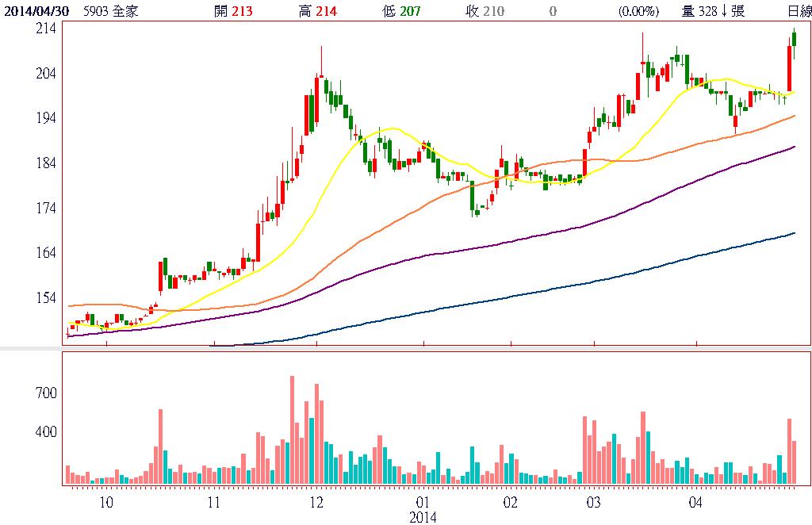
Task: Click right end of dark blue average line
Action: coord(794,233)
